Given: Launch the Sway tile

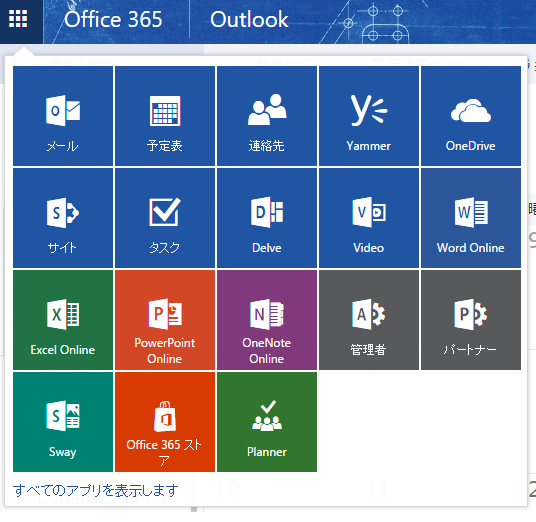Looking at the screenshot, I should (x=63, y=422).
